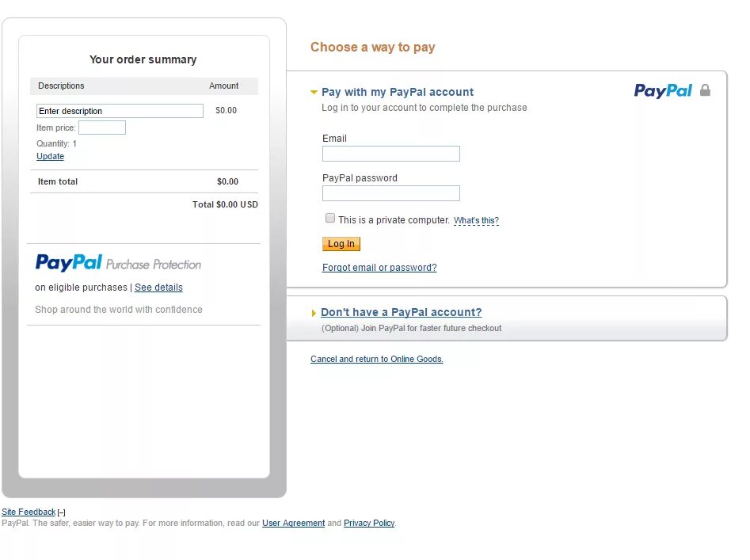750x560 pixels.
Task: Cancel and return to Online Goods
Action: 376,360
